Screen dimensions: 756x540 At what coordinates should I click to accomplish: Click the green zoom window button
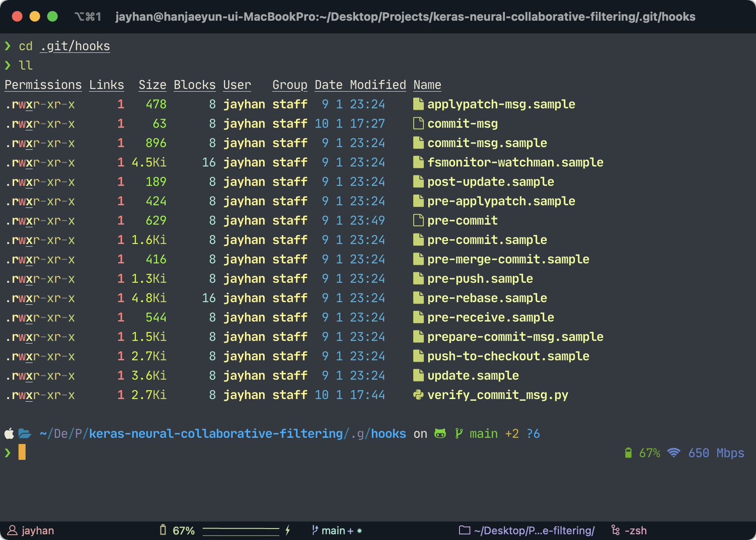coord(52,17)
